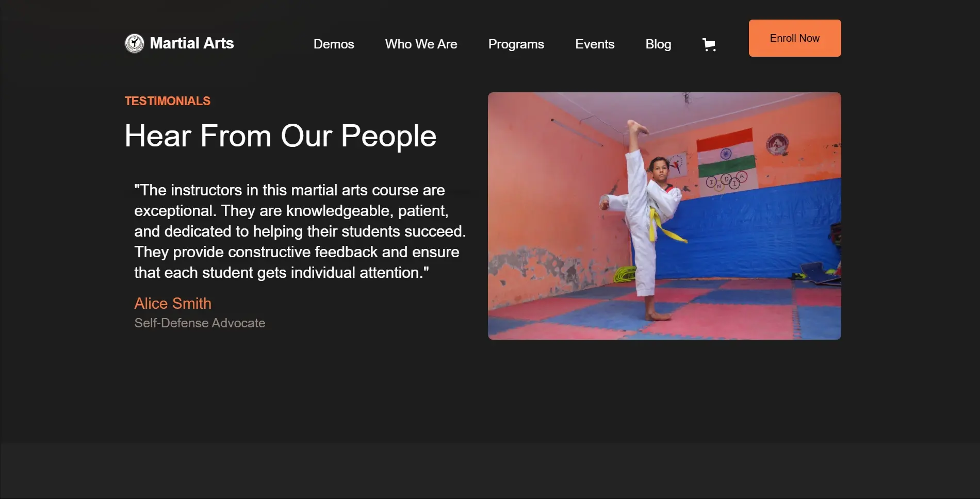980x499 pixels.
Task: Click the small kicking-figure poster on wall
Action: [677, 164]
